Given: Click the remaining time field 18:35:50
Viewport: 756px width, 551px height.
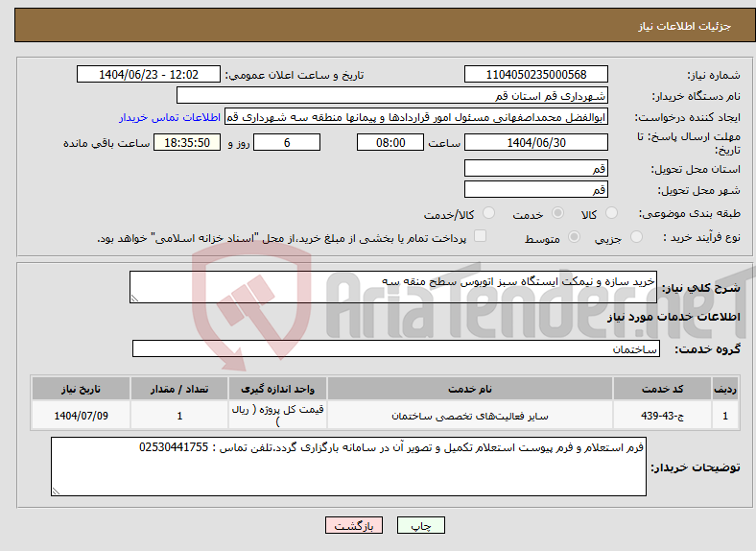Looking at the screenshot, I should coord(187,143).
